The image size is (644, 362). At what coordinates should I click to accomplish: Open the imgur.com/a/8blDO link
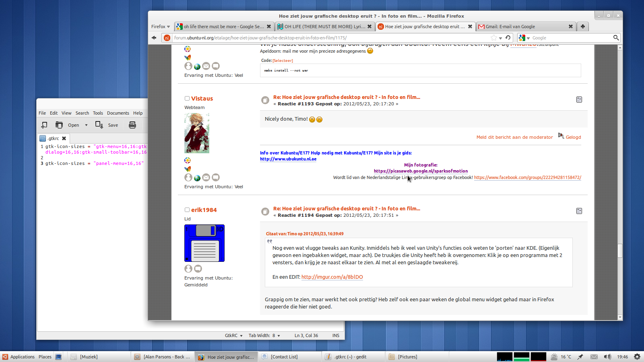pyautogui.click(x=332, y=277)
